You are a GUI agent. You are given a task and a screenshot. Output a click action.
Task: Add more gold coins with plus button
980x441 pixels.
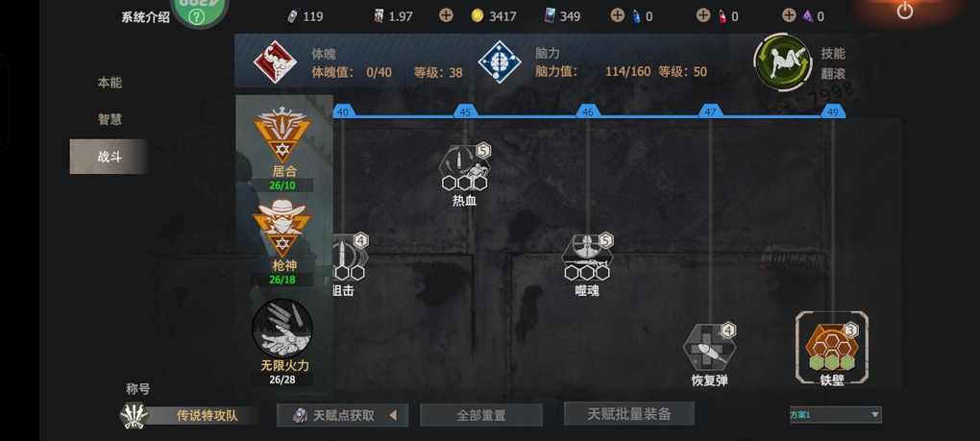pyautogui.click(x=446, y=15)
